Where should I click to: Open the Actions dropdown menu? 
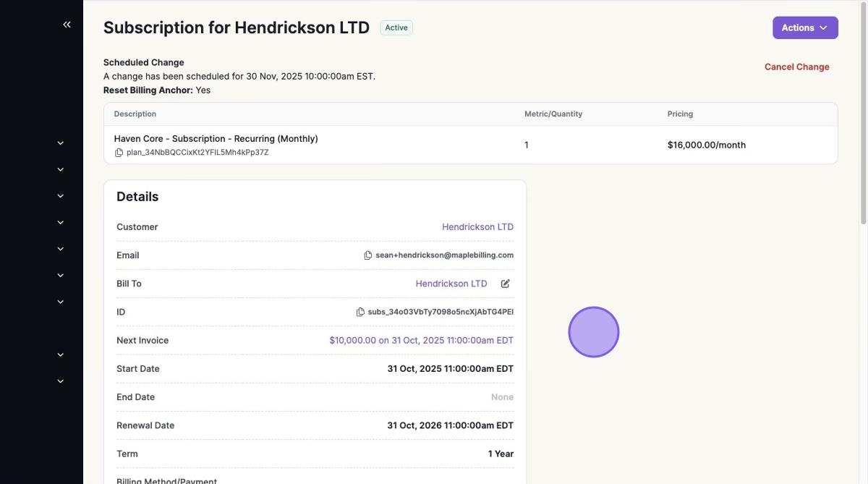tap(804, 27)
